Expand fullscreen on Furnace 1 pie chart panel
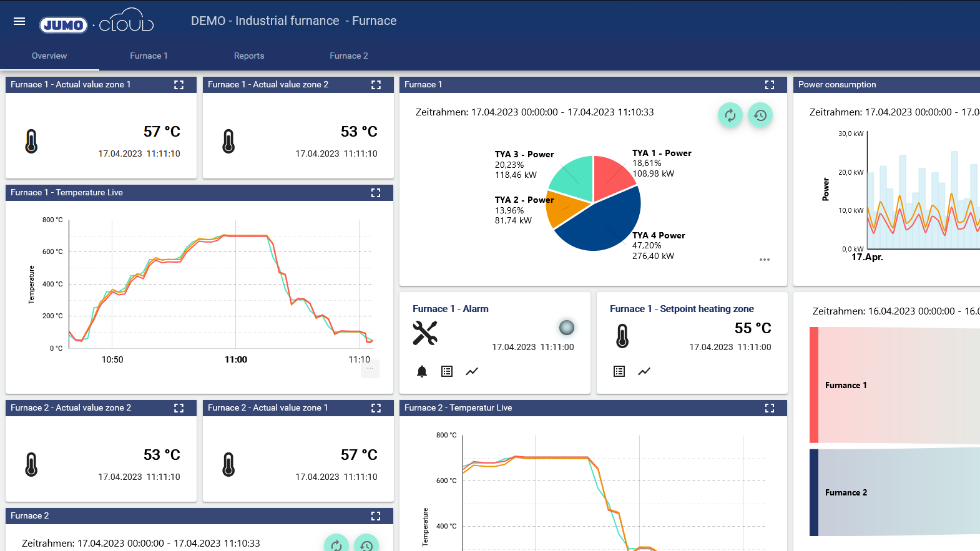This screenshot has height=551, width=980. click(x=770, y=85)
